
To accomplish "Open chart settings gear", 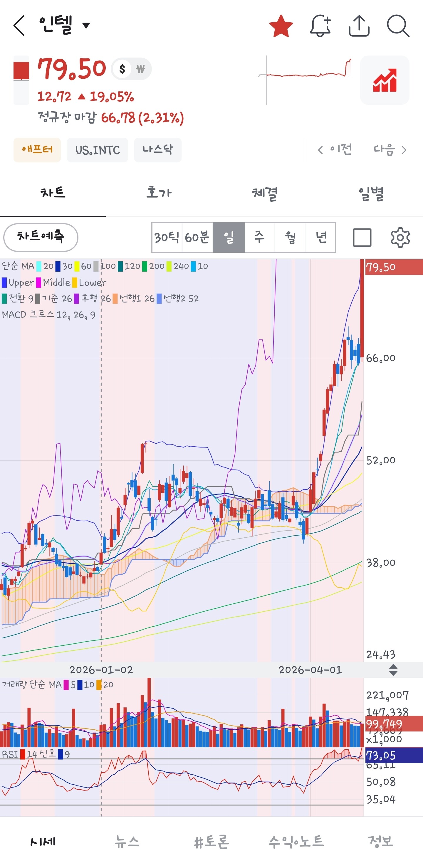I will [400, 237].
